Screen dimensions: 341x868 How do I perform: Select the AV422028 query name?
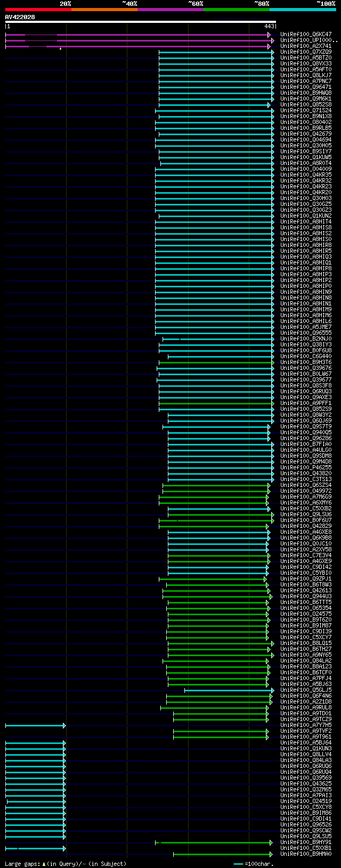coord(20,17)
